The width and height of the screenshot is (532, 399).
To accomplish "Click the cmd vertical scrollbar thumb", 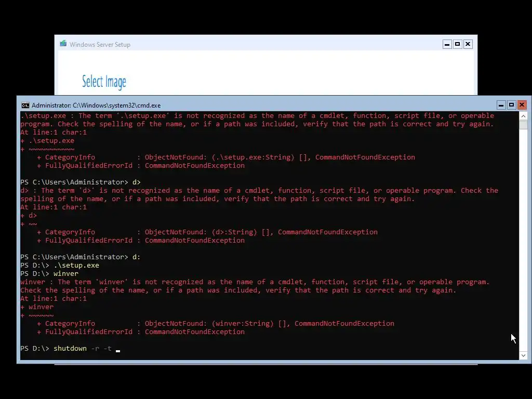I will (523, 125).
